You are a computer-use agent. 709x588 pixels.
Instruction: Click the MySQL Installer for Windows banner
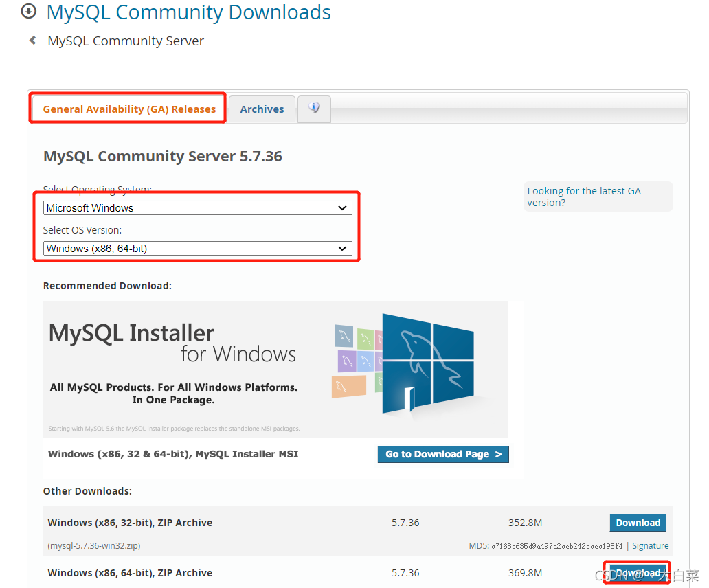275,370
